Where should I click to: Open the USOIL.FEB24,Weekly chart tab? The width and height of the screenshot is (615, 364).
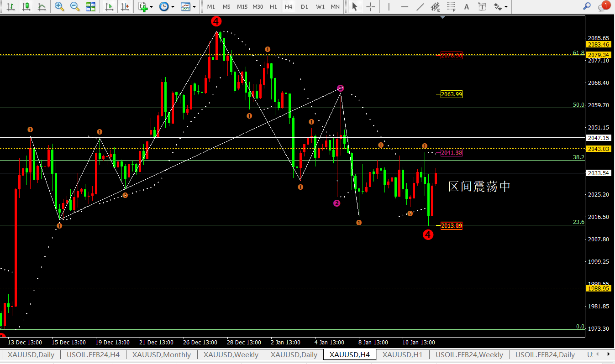(469, 354)
